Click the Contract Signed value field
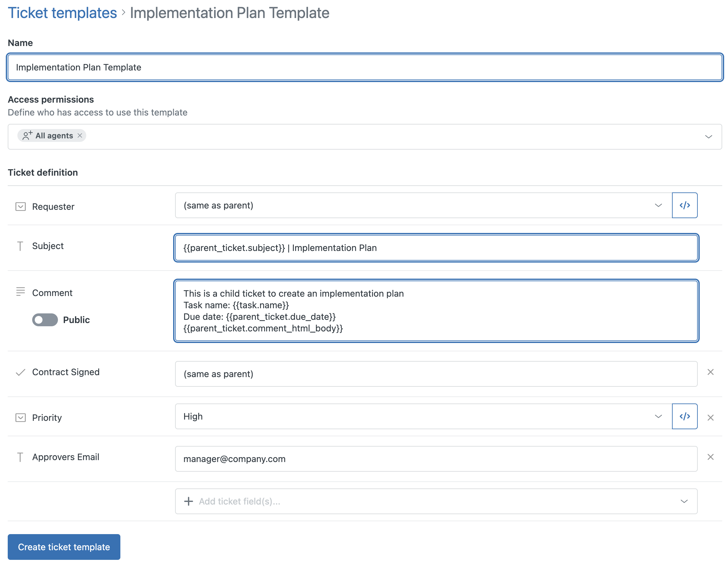This screenshot has width=728, height=565. pos(436,374)
